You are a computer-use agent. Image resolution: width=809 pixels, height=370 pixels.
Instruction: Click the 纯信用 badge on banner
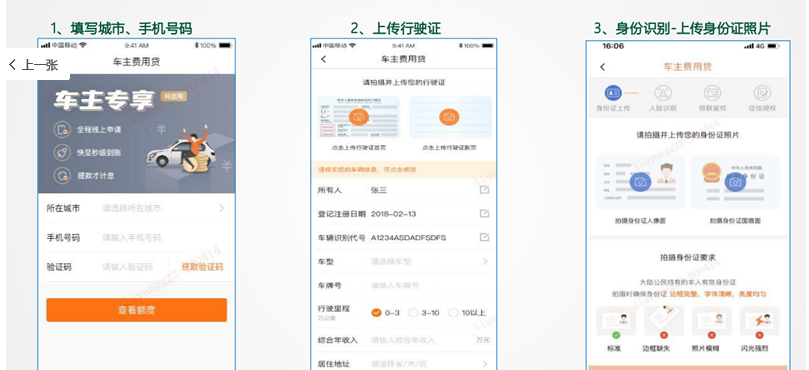173,95
